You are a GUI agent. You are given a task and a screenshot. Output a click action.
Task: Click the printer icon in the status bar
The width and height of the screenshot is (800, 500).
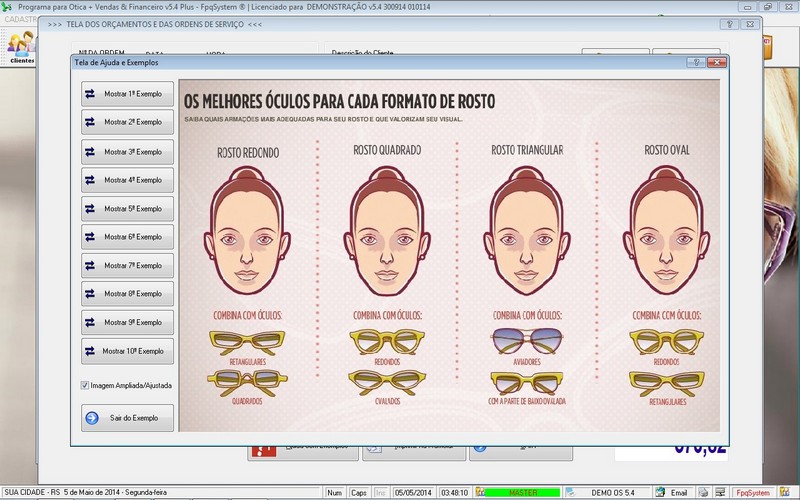[x=704, y=493]
